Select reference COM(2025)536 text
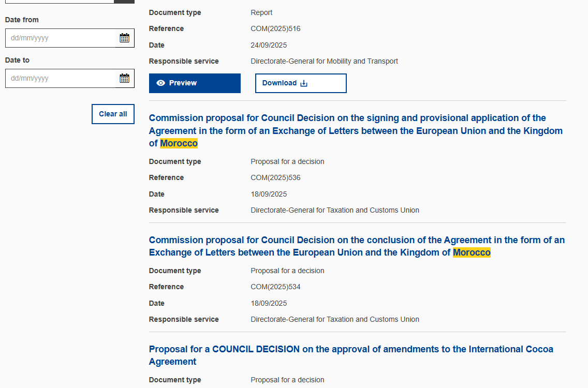 pos(275,177)
